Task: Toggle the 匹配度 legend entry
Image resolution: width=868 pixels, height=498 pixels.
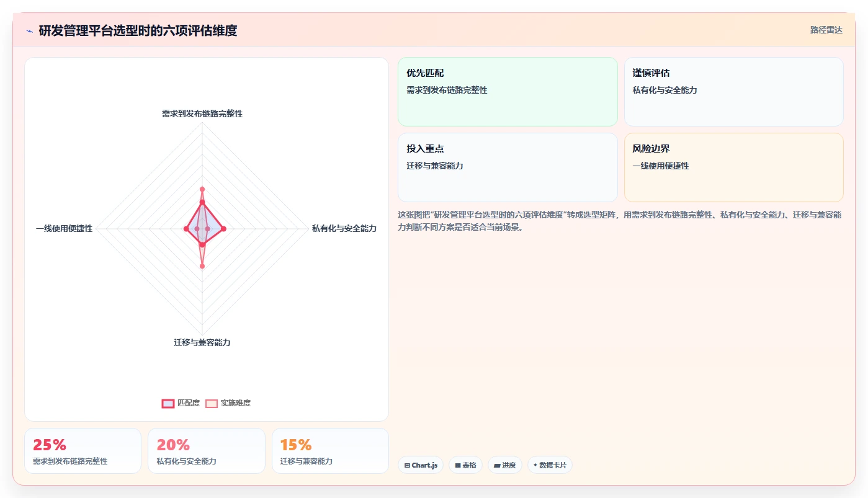Action: click(x=181, y=403)
